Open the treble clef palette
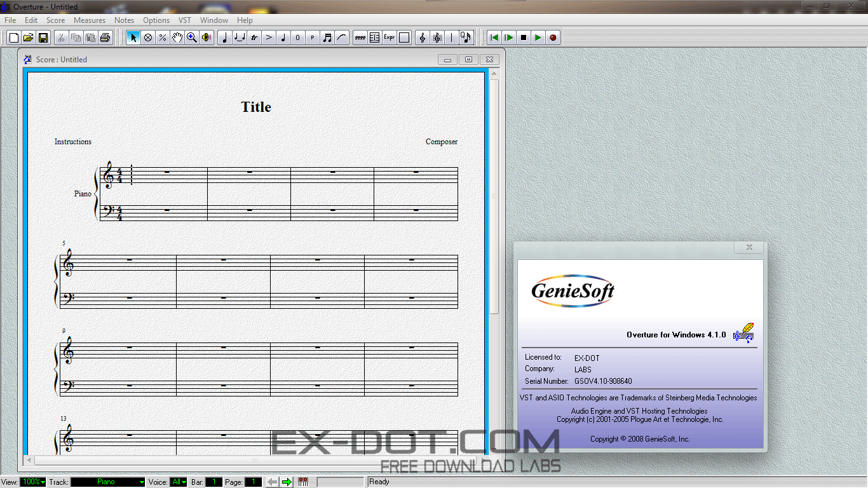Viewport: 868px width, 488px height. 423,37
